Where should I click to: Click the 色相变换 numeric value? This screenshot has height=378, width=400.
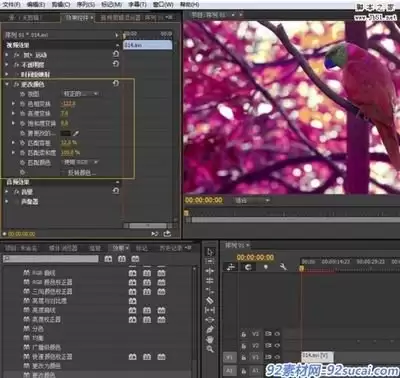(68, 104)
